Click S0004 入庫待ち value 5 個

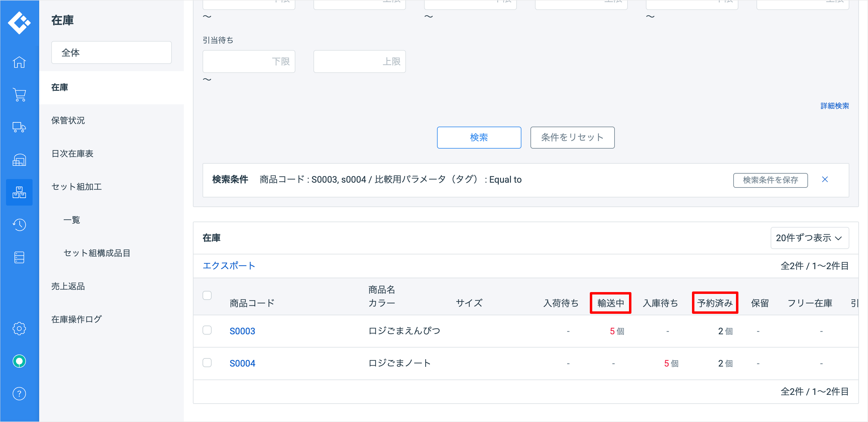(671, 364)
